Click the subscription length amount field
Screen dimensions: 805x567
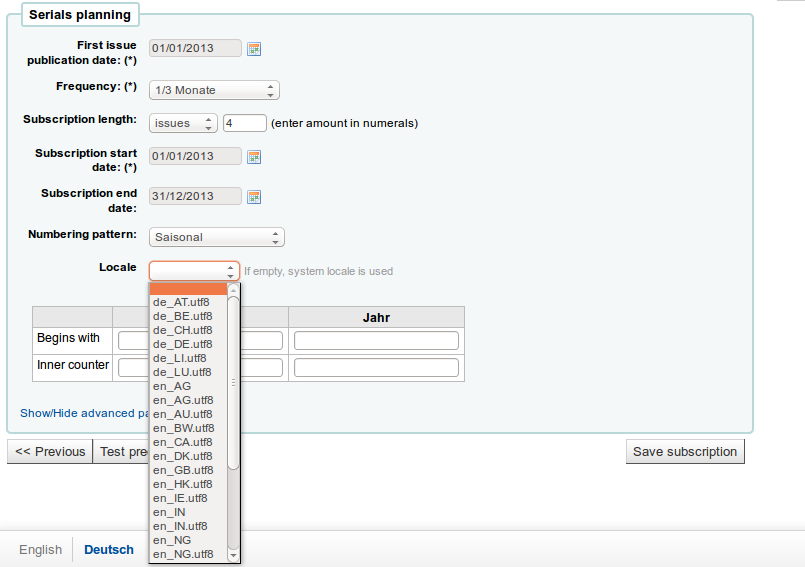click(245, 123)
